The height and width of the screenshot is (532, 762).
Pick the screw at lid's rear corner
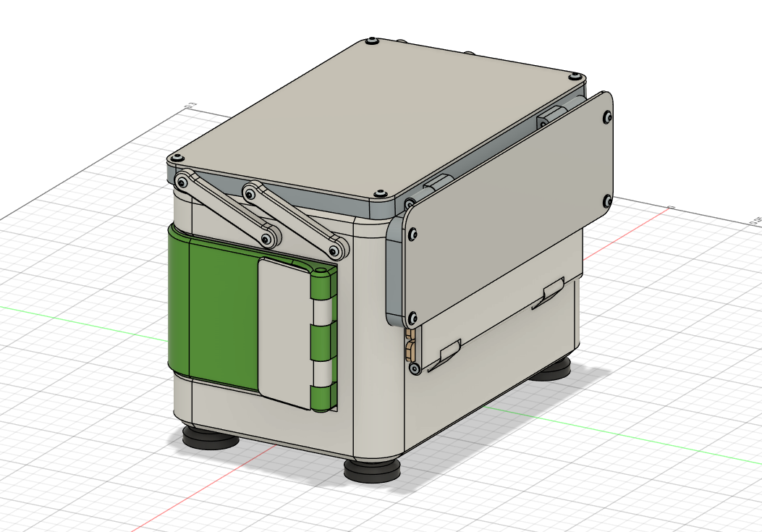click(372, 41)
